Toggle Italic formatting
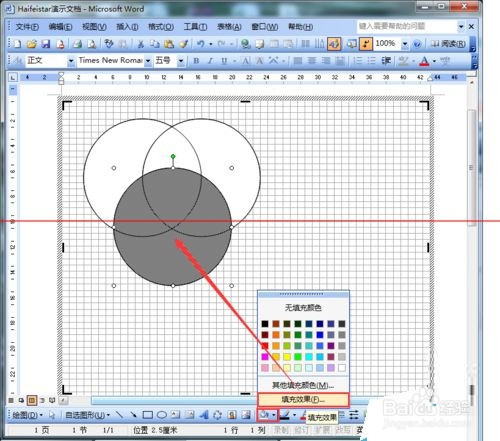The image size is (500, 441). (210, 61)
